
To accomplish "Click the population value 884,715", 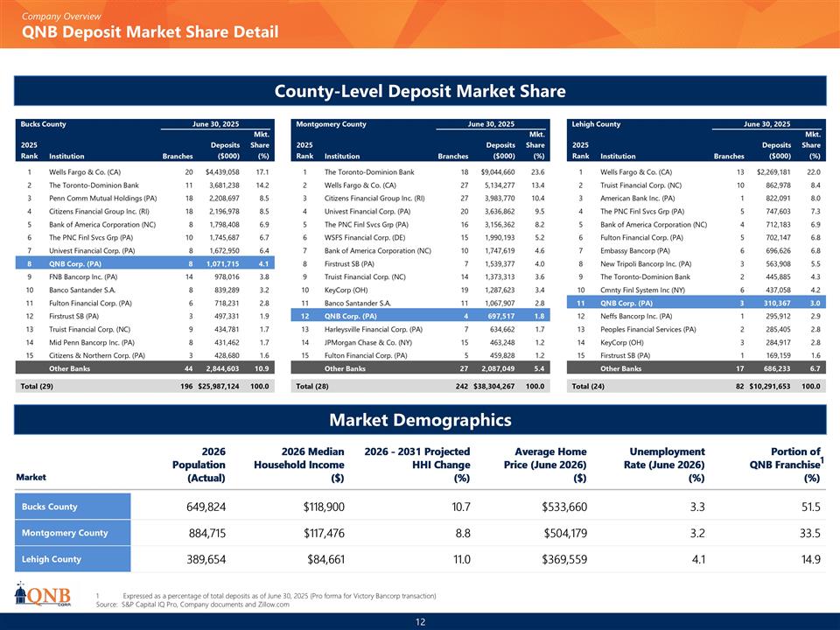I will [207, 533].
